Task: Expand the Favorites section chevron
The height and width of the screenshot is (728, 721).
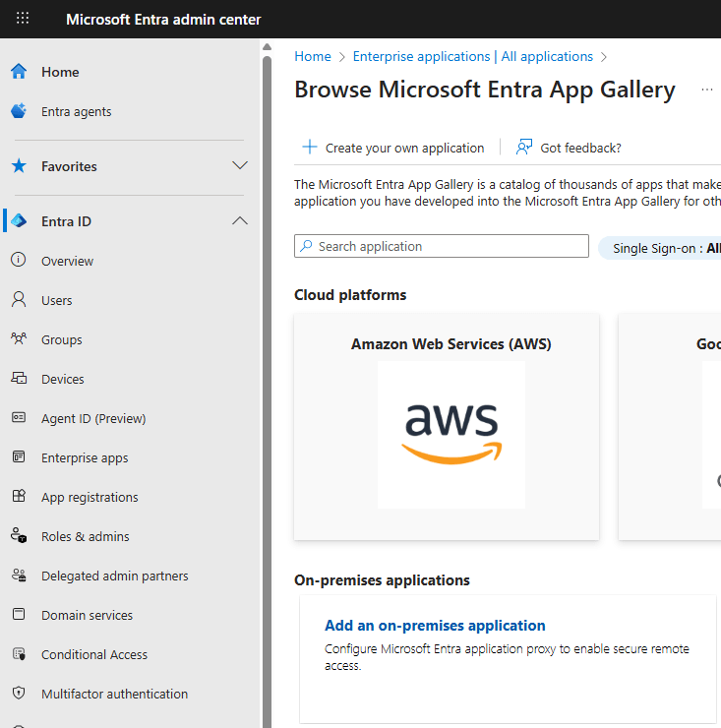Action: click(239, 166)
